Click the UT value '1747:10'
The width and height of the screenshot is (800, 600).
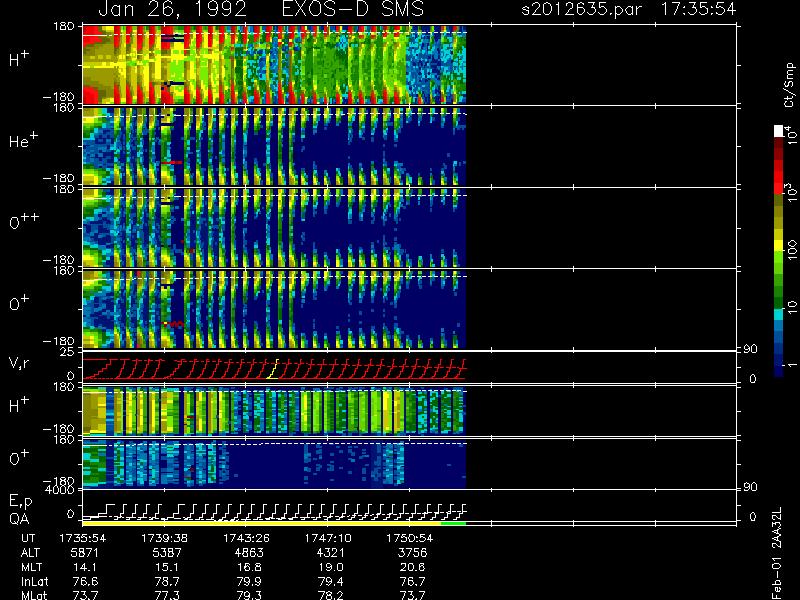(x=328, y=538)
